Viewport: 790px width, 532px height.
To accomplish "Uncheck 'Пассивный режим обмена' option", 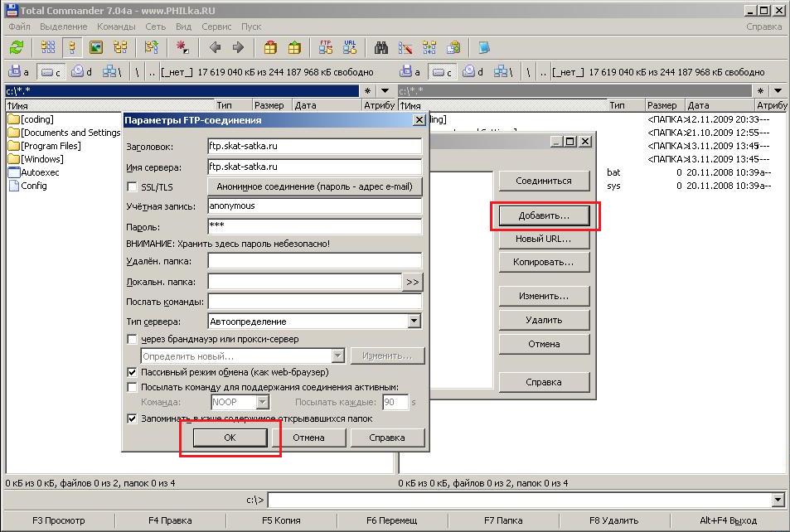I will click(x=132, y=372).
